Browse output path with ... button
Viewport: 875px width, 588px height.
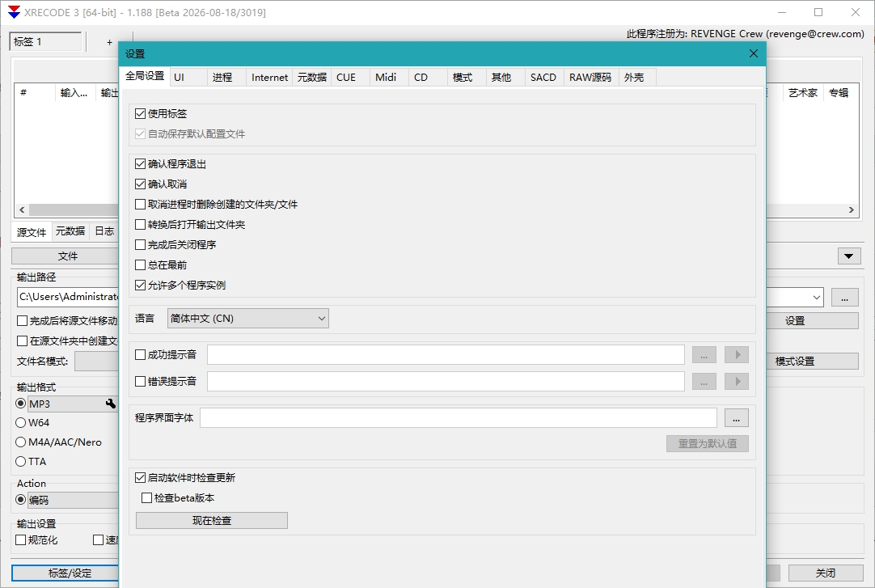(844, 298)
